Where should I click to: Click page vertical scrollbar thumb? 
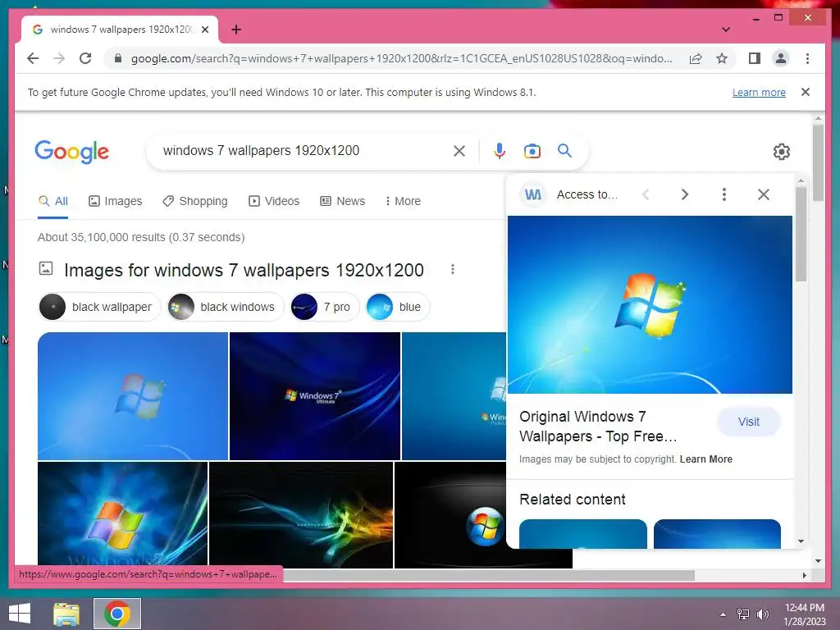(818, 162)
